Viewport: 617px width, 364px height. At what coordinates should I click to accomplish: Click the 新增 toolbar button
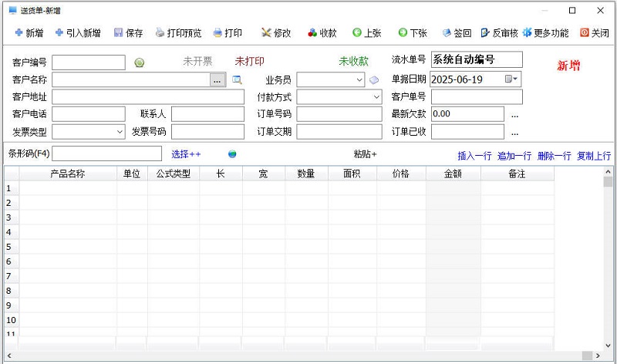click(x=29, y=33)
